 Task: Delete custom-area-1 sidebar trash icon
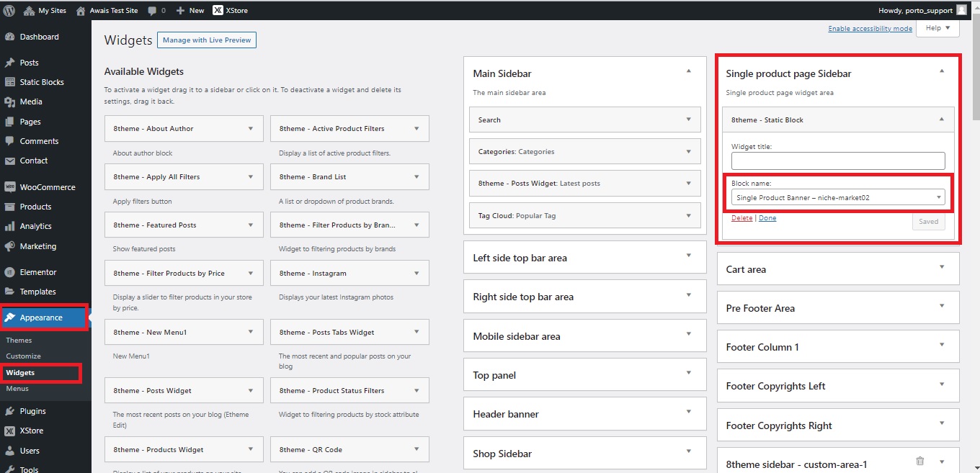(x=919, y=461)
